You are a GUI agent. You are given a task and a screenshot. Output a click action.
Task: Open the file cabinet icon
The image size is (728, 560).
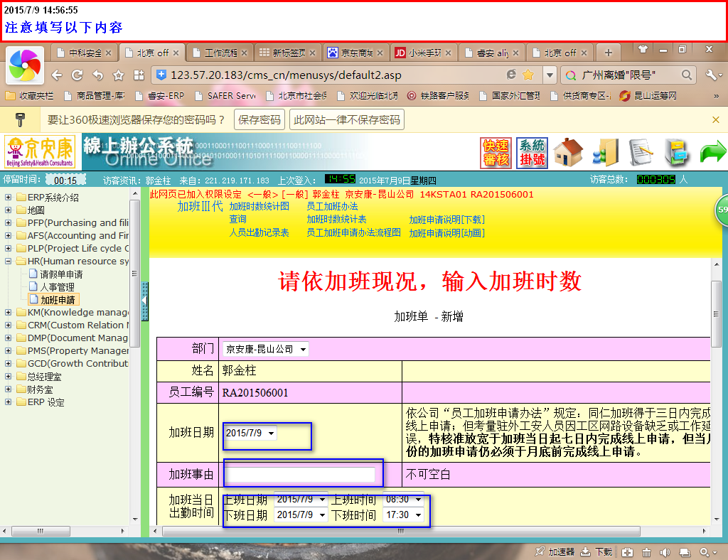coord(677,153)
